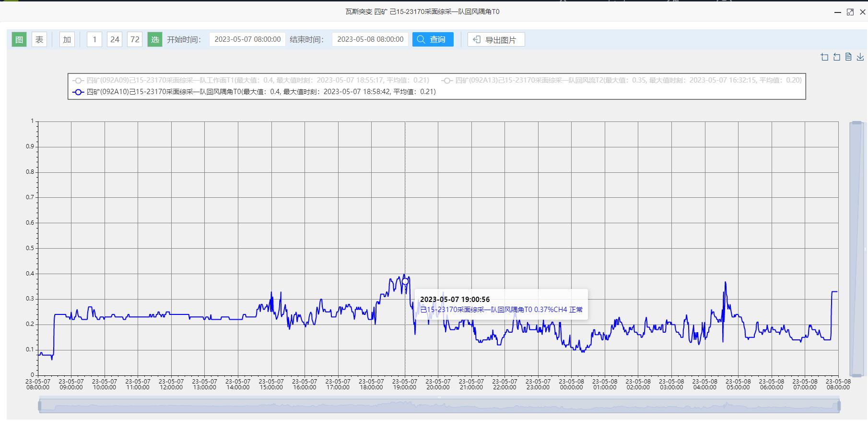Click the 加 add button
This screenshot has width=868, height=421.
(67, 39)
